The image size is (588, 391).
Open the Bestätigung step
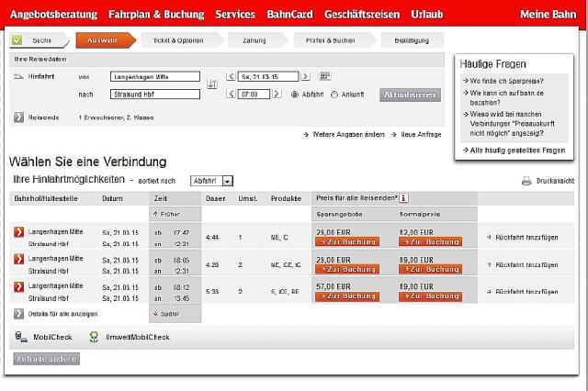[x=413, y=40]
